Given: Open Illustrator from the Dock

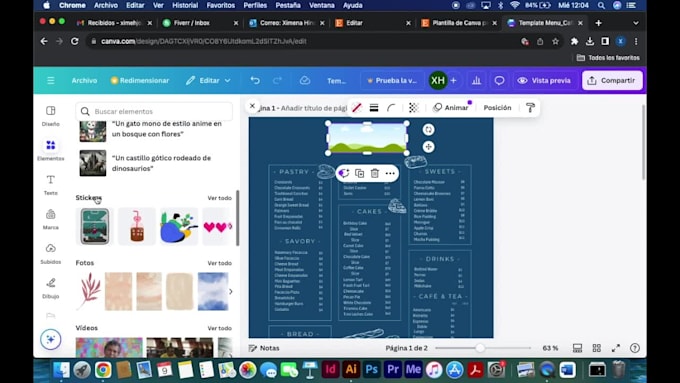Looking at the screenshot, I should point(351,369).
